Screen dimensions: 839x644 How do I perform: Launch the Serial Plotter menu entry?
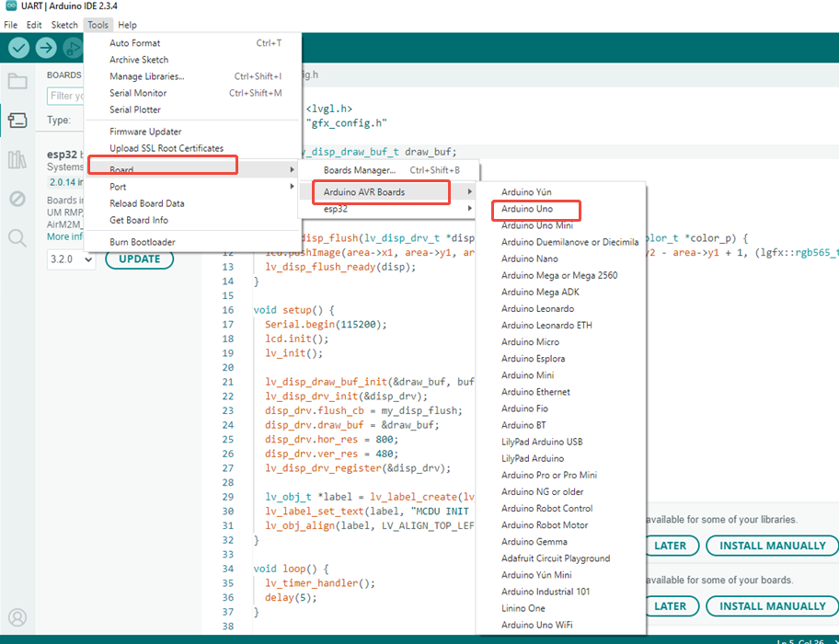192,109
